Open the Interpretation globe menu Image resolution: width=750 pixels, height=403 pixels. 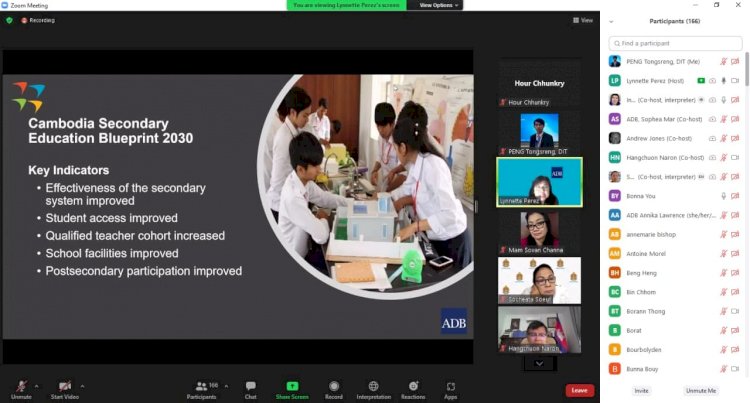[374, 390]
